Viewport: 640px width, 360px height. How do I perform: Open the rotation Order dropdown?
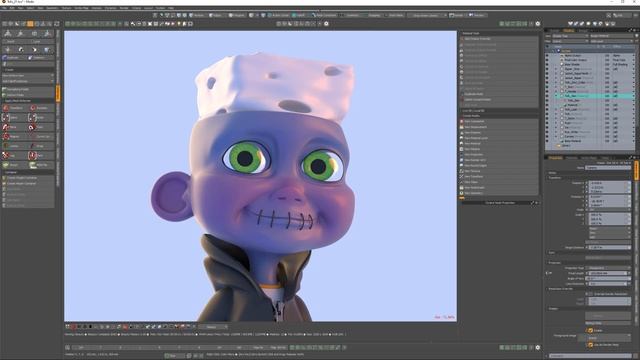(610, 210)
